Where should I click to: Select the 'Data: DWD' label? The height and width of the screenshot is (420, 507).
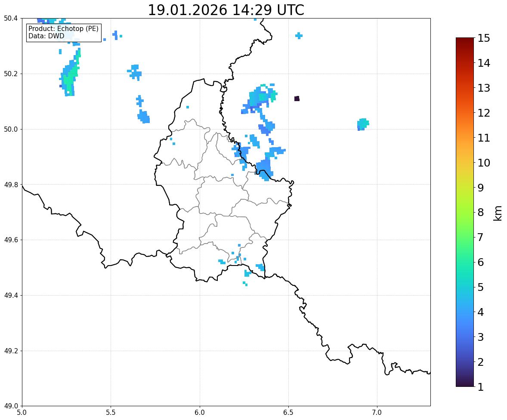pyautogui.click(x=46, y=36)
